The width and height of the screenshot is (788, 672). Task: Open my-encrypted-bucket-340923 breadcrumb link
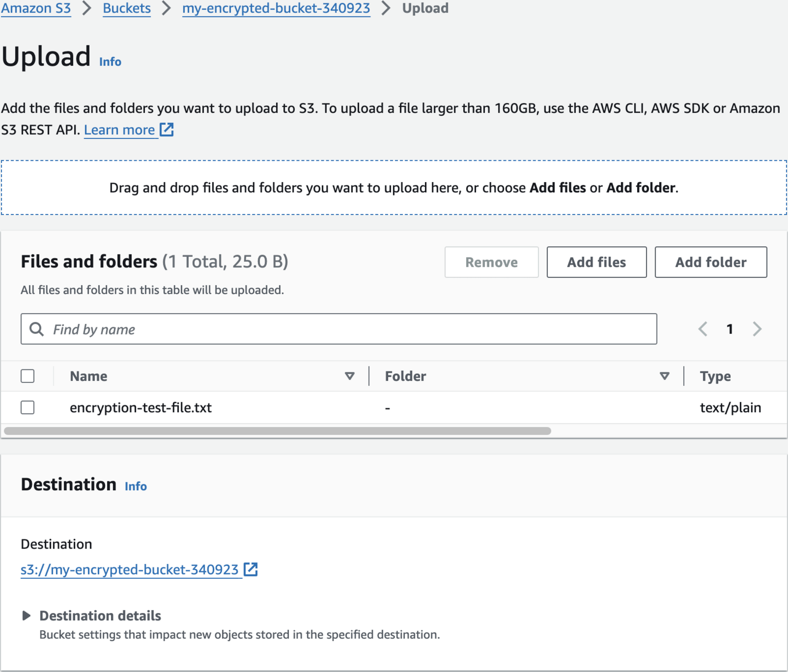pos(276,8)
